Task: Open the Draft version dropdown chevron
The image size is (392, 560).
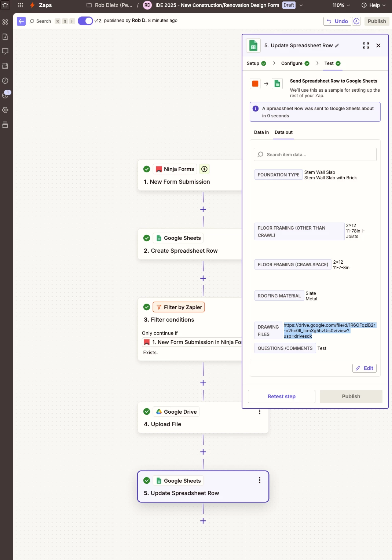Action: (x=301, y=5)
